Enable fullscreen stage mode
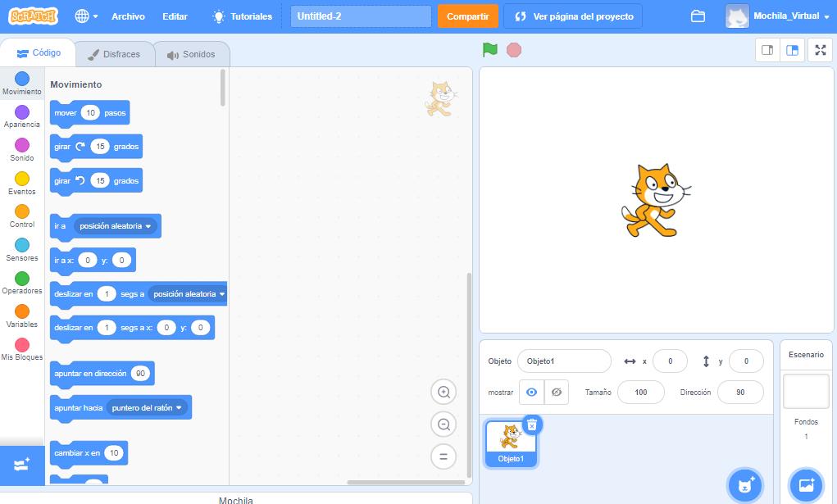The height and width of the screenshot is (504, 837). (x=820, y=49)
